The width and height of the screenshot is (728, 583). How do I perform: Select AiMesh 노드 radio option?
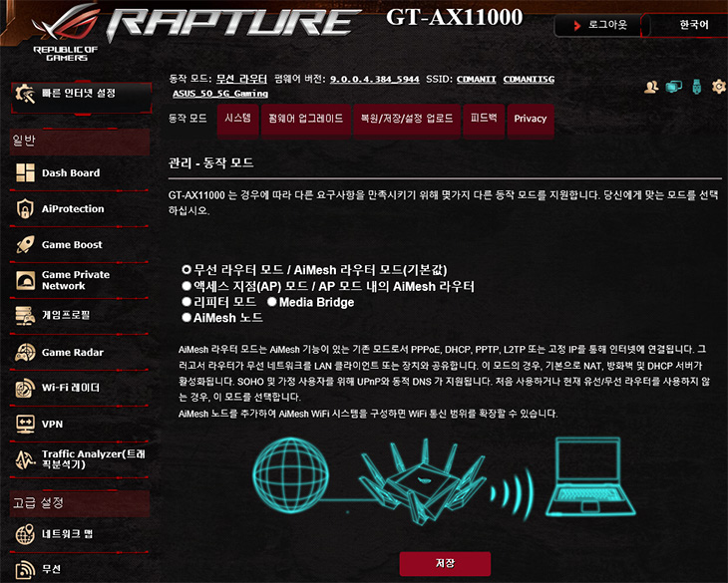click(x=186, y=318)
